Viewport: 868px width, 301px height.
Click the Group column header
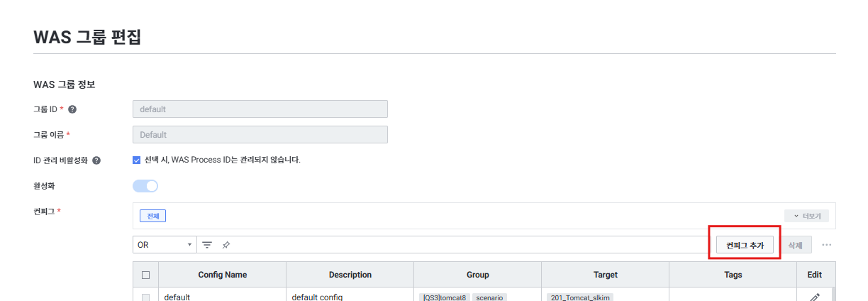pos(477,275)
